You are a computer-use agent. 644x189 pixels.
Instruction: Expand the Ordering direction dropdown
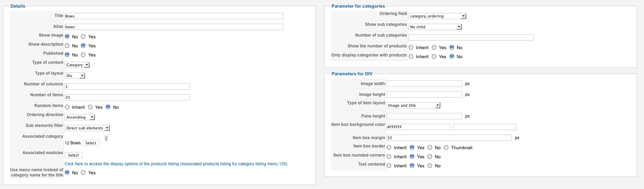[x=80, y=117]
